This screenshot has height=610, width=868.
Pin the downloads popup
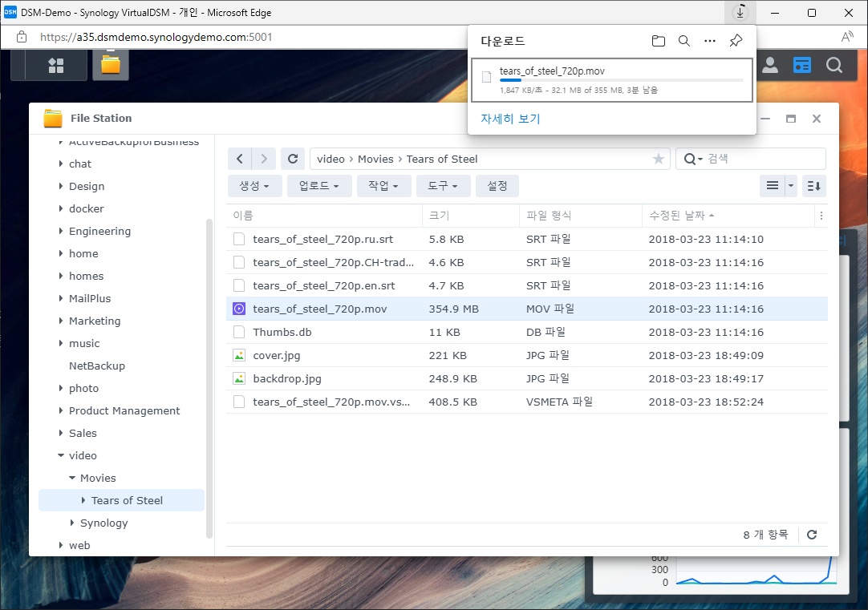pyautogui.click(x=736, y=40)
